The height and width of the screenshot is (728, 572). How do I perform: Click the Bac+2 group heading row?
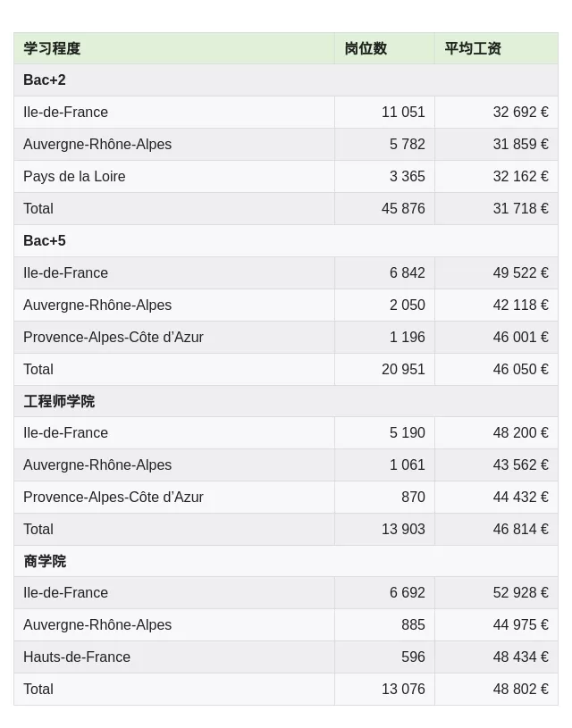tap(45, 80)
